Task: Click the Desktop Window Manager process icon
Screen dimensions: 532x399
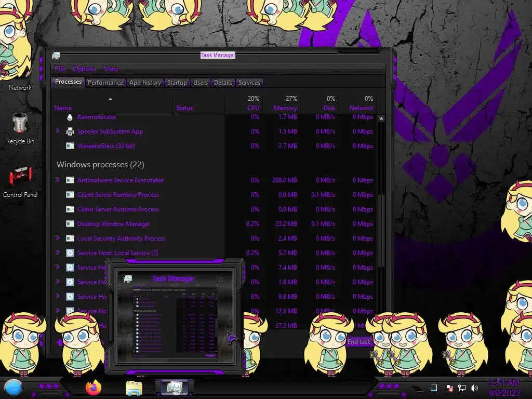Action: pyautogui.click(x=70, y=224)
